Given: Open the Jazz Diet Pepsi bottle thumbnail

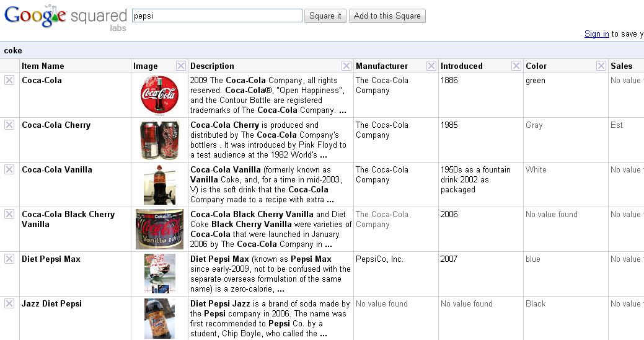Looking at the screenshot, I should [x=159, y=319].
